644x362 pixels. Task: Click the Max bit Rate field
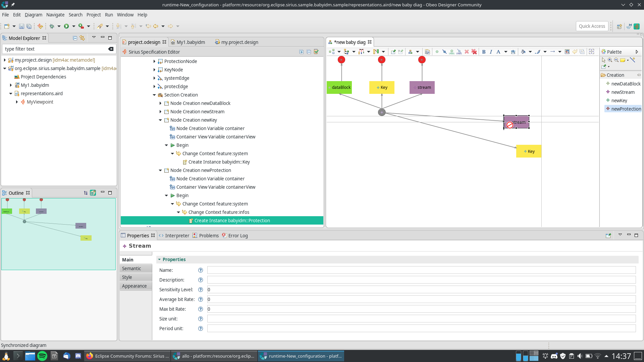pyautogui.click(x=421, y=309)
